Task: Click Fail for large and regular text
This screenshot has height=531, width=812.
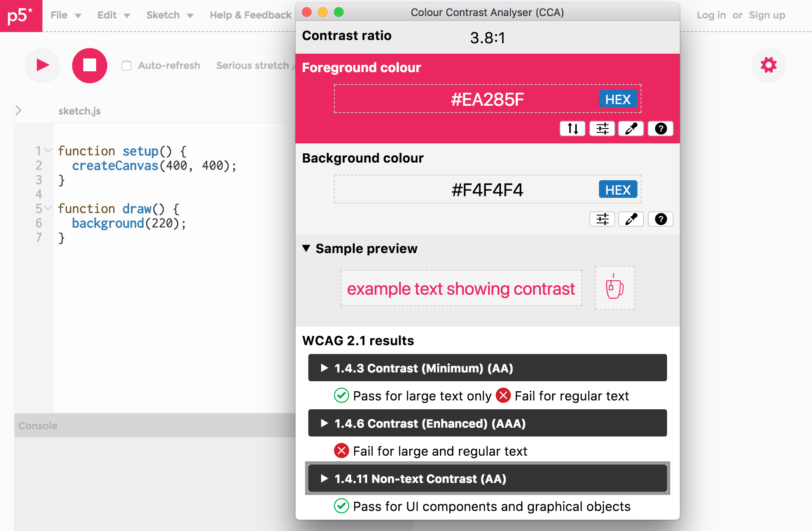Action: point(440,451)
